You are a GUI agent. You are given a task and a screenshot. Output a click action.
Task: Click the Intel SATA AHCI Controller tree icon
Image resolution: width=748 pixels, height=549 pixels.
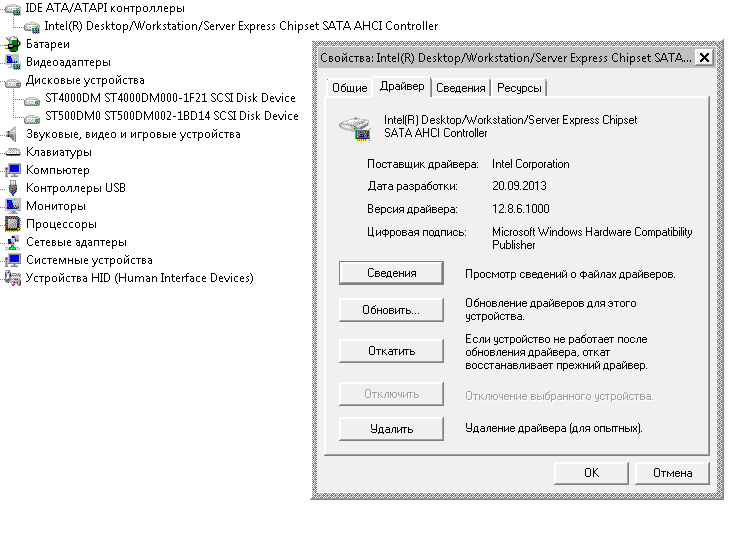[32, 27]
